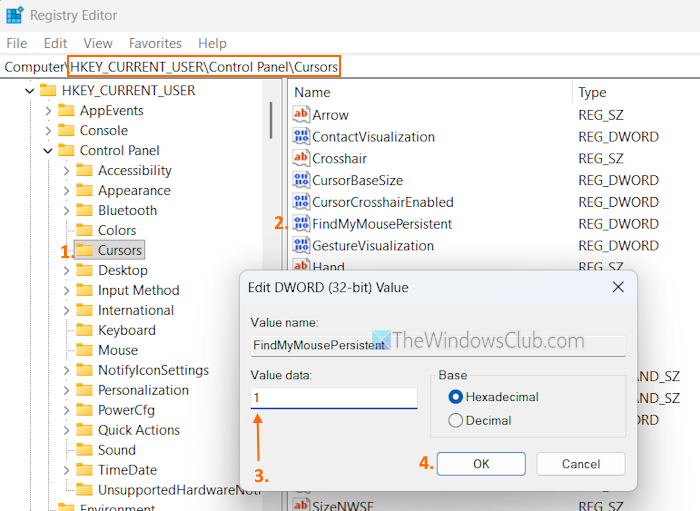700x511 pixels.
Task: Click the Value name field FindMyMousePersistent
Action: click(438, 345)
